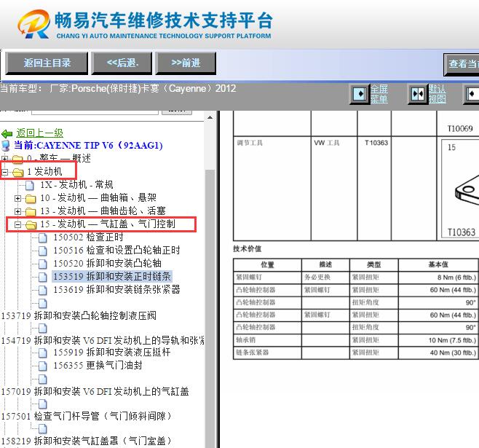Image resolution: width=479 pixels, height=448 pixels.
Task: Open the 全屏菜单 link
Action: (379, 94)
